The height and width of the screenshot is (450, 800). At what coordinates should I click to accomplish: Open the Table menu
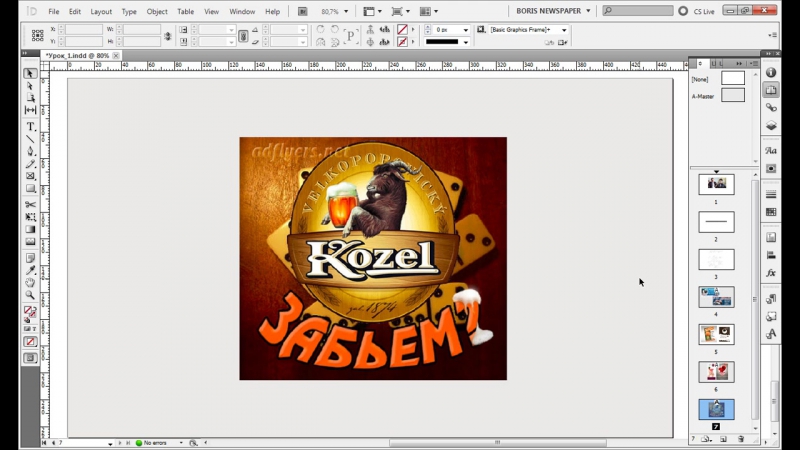[185, 11]
